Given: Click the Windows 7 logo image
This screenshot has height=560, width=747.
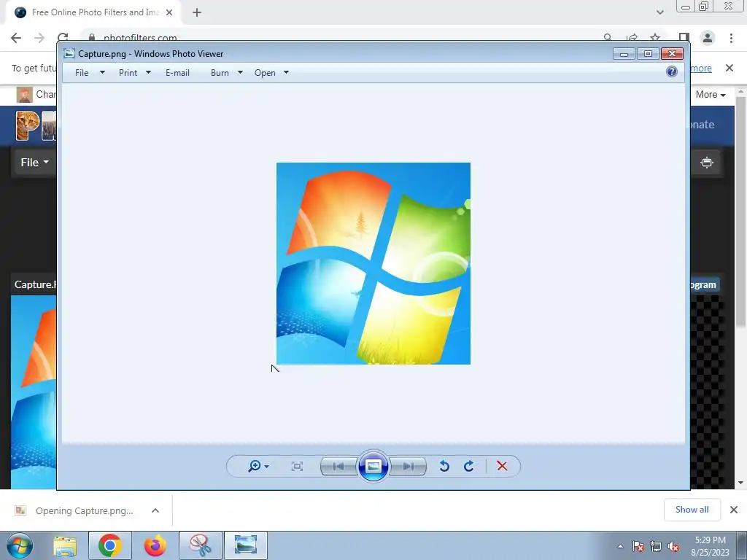Looking at the screenshot, I should 373,263.
